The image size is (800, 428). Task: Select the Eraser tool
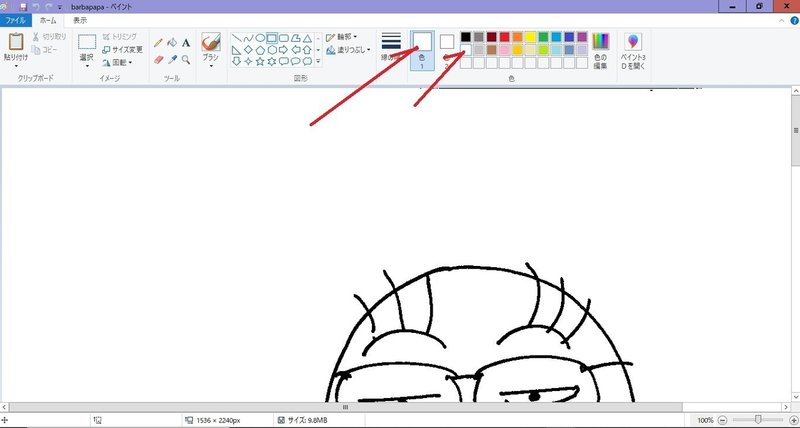pos(158,60)
